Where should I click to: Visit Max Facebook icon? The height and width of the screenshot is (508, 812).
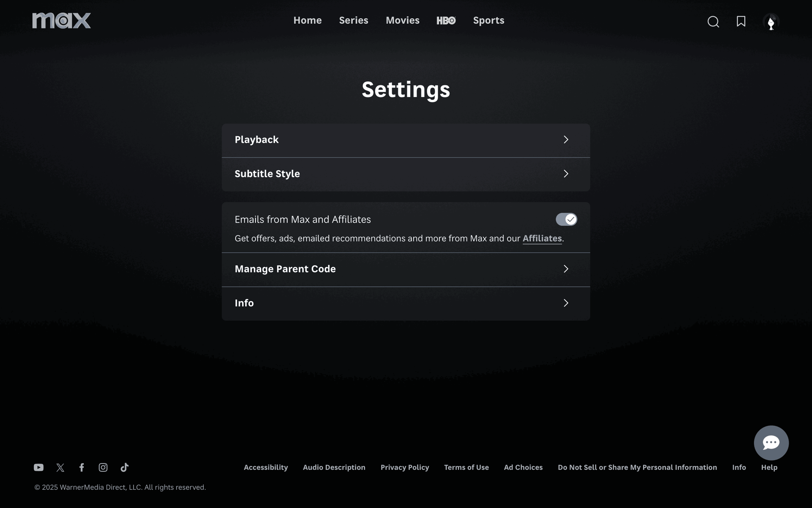[82, 467]
